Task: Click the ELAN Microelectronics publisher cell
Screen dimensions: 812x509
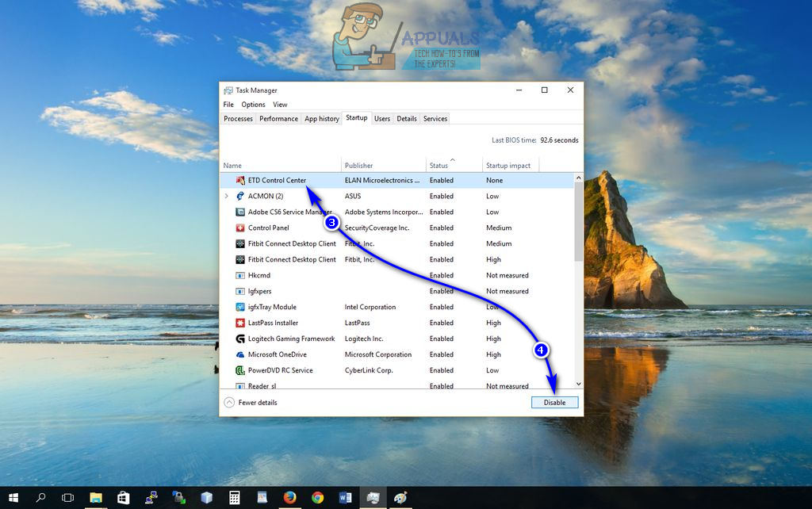Action: point(382,180)
